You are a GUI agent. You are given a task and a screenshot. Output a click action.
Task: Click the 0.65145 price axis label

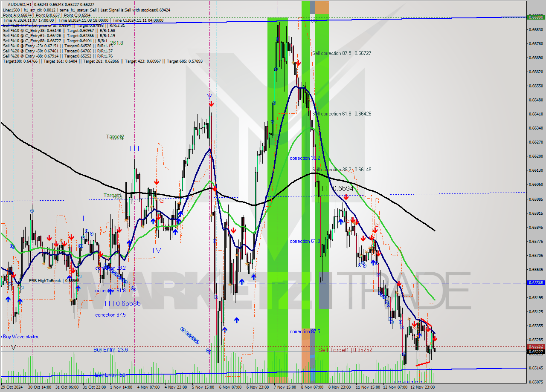pos(536,368)
